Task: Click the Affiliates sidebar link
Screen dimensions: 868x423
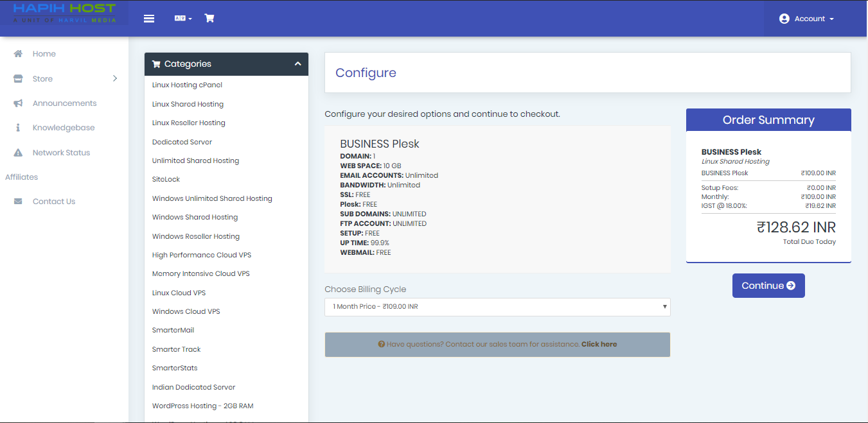Action: 22,177
